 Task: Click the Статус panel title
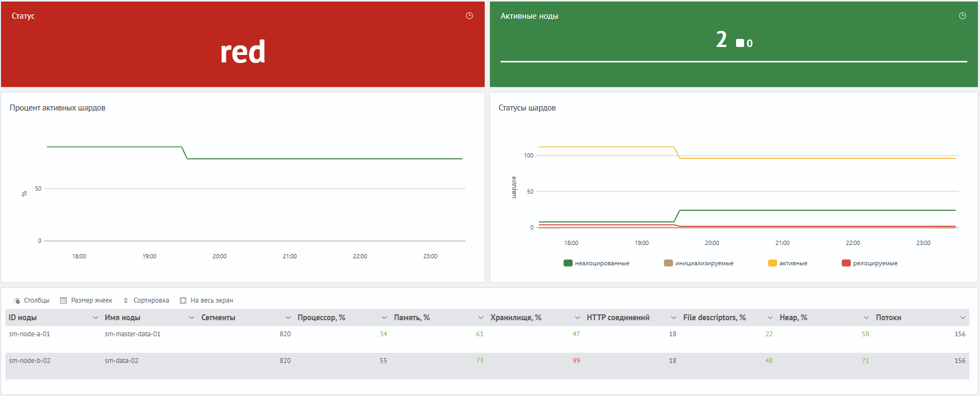pos(23,16)
